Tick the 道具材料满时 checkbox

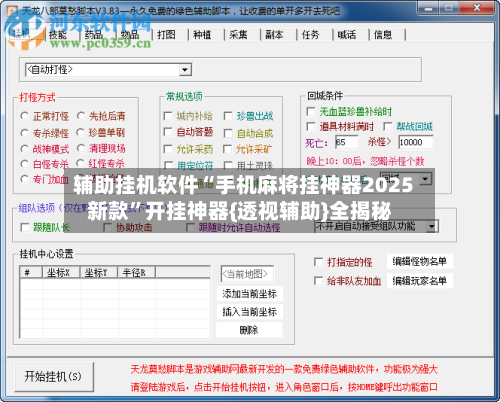tap(311, 126)
